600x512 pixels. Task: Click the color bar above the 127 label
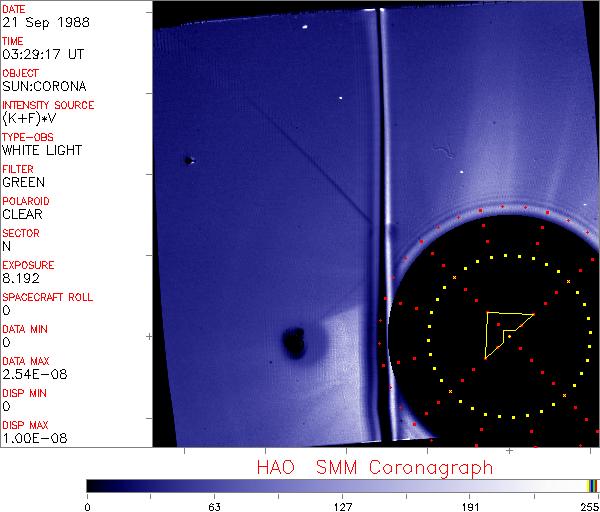pyautogui.click(x=342, y=485)
